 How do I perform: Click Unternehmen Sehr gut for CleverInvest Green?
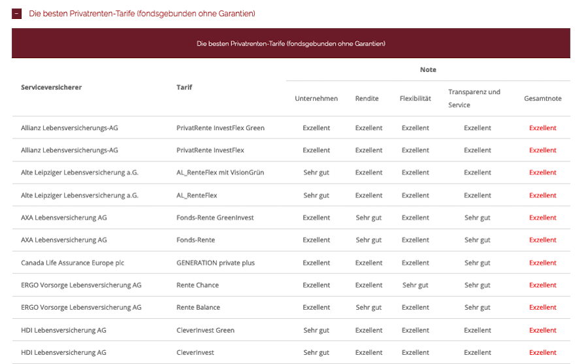click(316, 330)
